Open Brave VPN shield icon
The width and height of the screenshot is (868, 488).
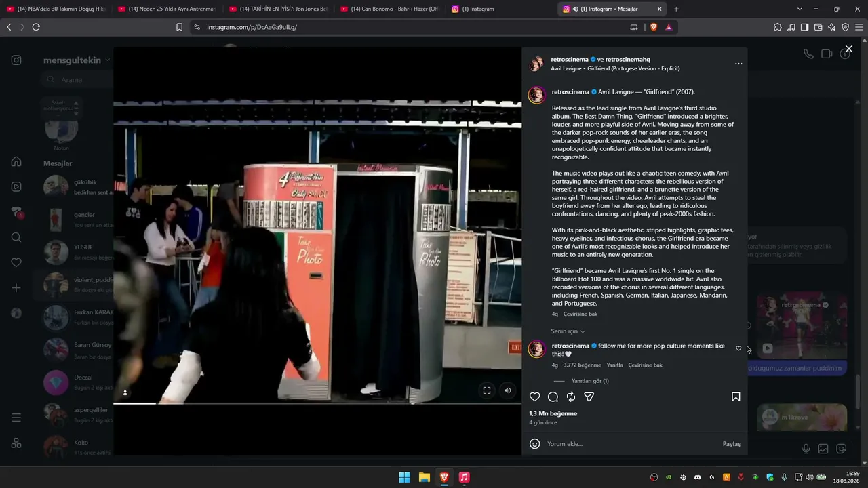[x=845, y=27]
